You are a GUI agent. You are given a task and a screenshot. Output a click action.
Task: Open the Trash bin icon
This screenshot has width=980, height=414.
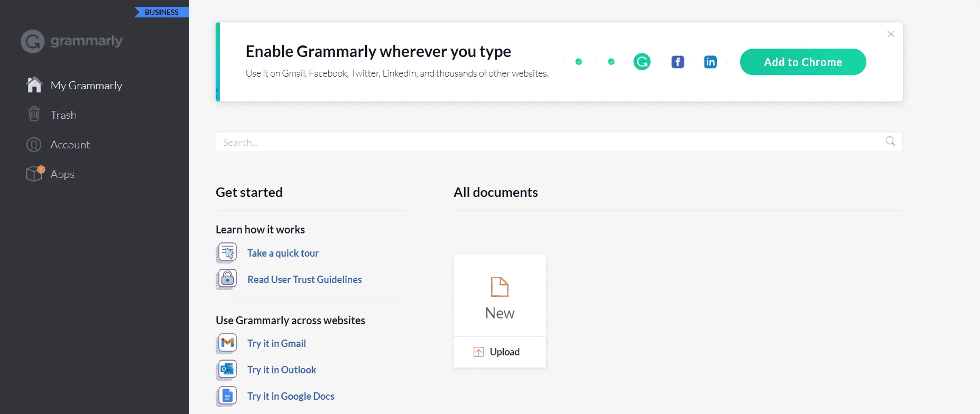tap(34, 114)
